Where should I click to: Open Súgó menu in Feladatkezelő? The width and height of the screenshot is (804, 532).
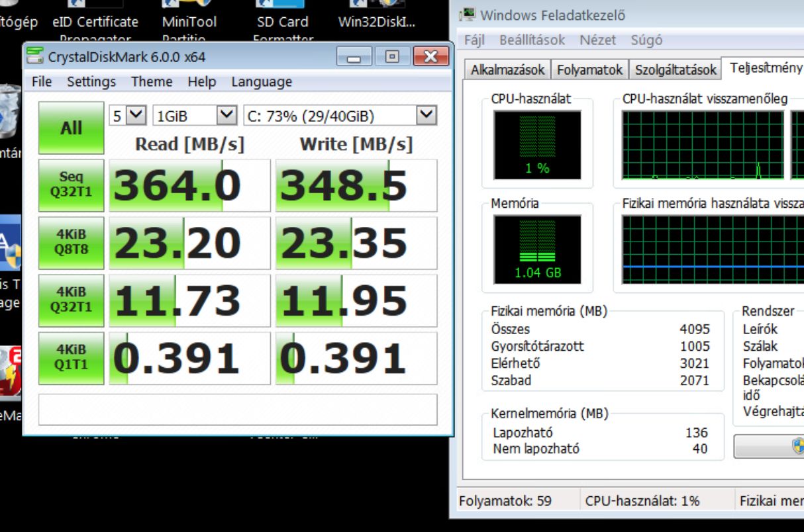click(646, 40)
